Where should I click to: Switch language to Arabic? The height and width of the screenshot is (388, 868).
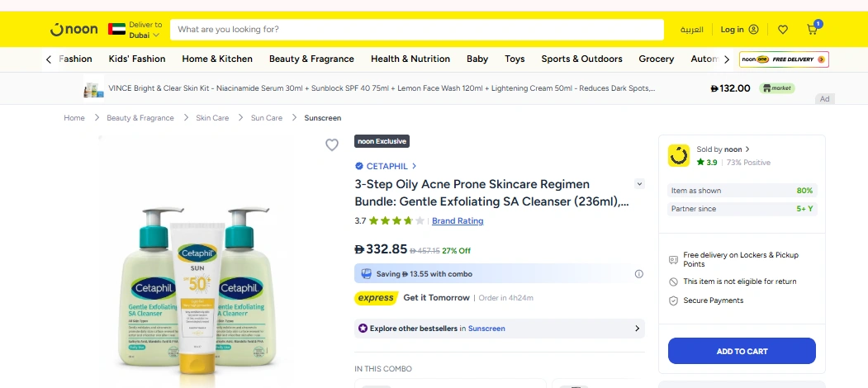[x=691, y=30]
